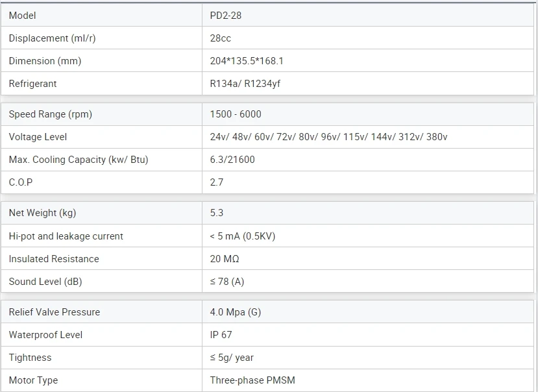Select the 6.3/21600 cooling capacity value
This screenshot has width=538, height=392.
232,160
